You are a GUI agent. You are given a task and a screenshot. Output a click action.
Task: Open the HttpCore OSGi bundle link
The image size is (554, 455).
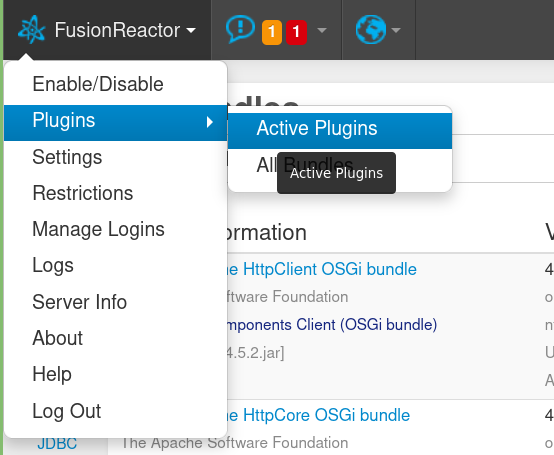coord(319,415)
